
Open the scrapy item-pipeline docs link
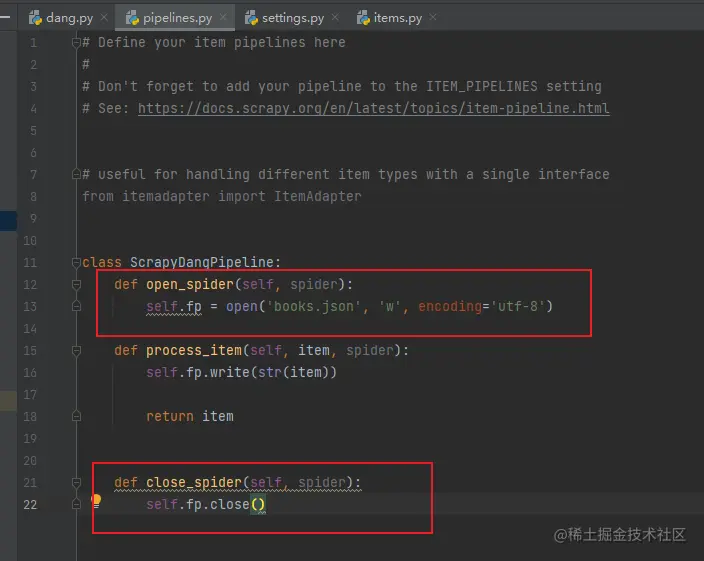point(374,108)
